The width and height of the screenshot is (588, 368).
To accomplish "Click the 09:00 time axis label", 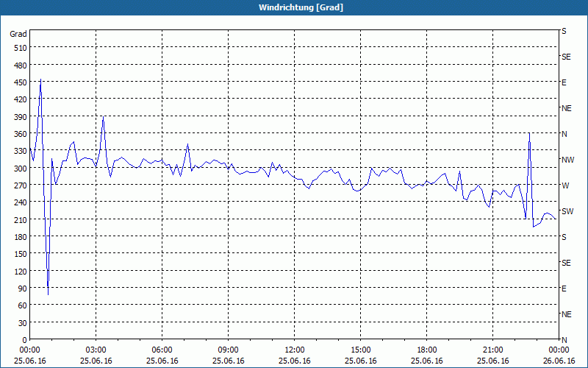I will point(228,350).
